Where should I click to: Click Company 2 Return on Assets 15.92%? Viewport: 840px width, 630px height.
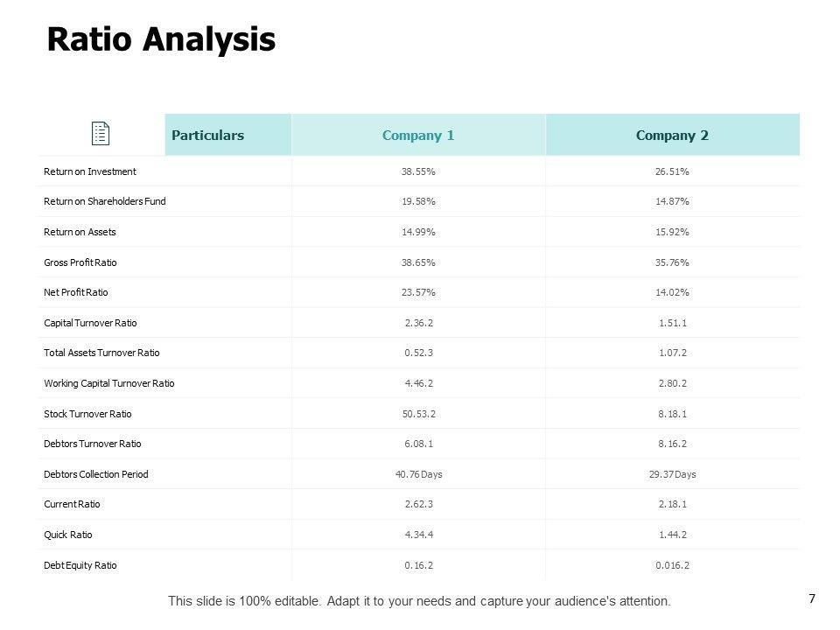(x=672, y=232)
